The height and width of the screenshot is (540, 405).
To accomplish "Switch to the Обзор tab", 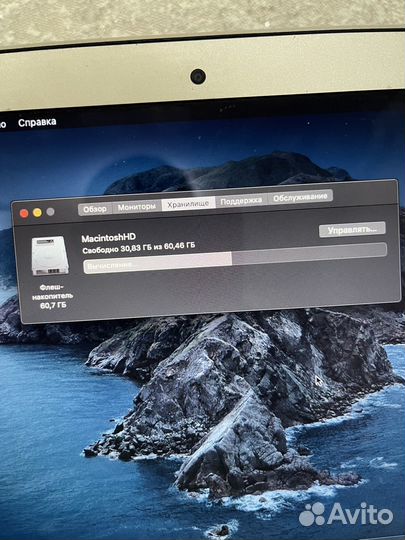I will tap(95, 209).
